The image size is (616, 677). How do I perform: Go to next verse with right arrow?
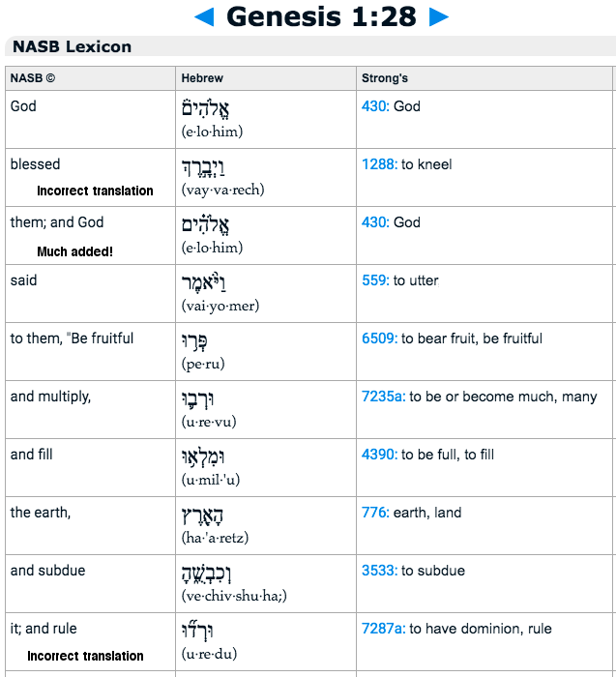pyautogui.click(x=439, y=16)
